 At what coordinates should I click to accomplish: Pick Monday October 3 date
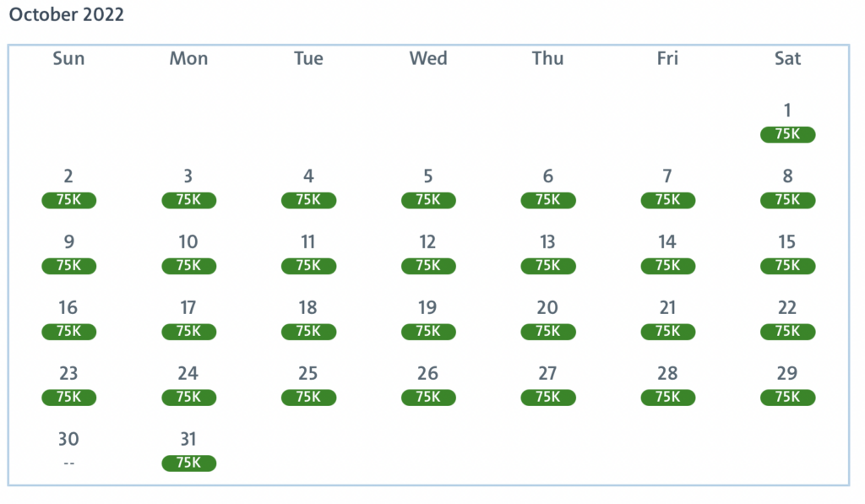click(x=188, y=187)
